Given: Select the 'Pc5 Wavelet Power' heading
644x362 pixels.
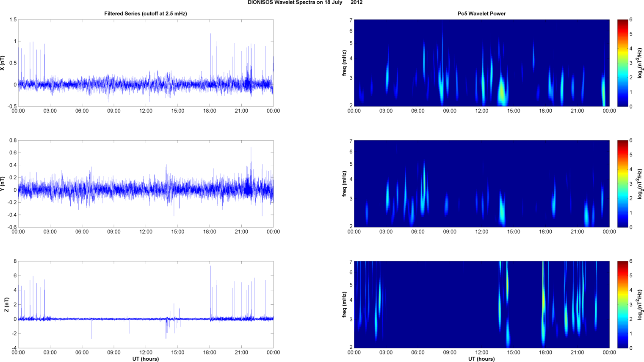Looking at the screenshot, I should (x=481, y=14).
